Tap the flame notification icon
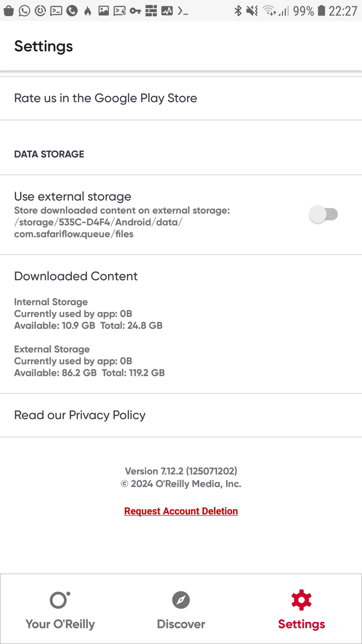This screenshot has width=362, height=644. point(87,11)
